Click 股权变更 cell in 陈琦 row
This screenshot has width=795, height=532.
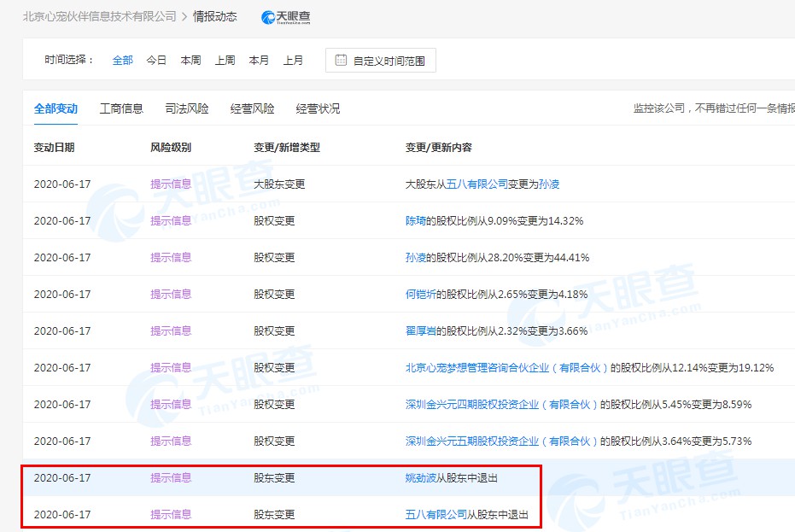pyautogui.click(x=274, y=221)
